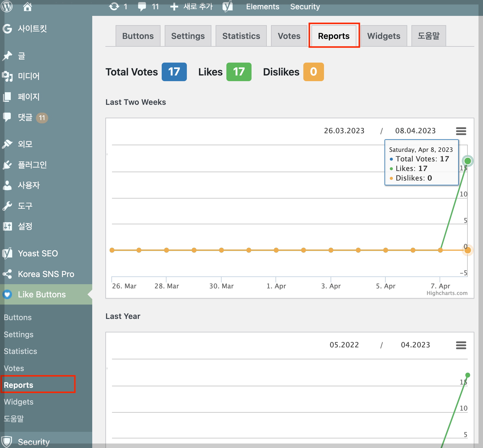Viewport: 483px width, 448px height.
Task: Switch to the Buttons tab
Action: click(x=138, y=36)
